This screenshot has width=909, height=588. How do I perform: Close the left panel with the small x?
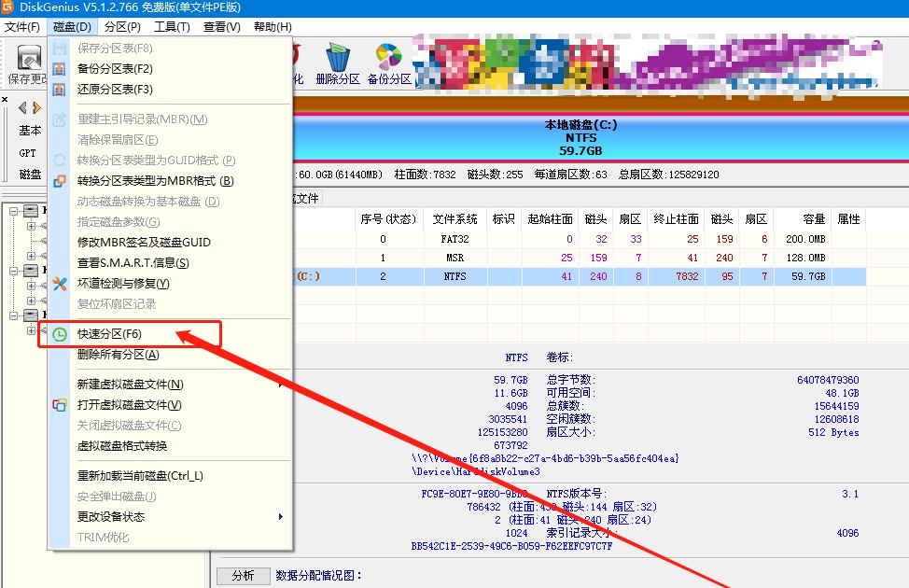tap(5, 99)
